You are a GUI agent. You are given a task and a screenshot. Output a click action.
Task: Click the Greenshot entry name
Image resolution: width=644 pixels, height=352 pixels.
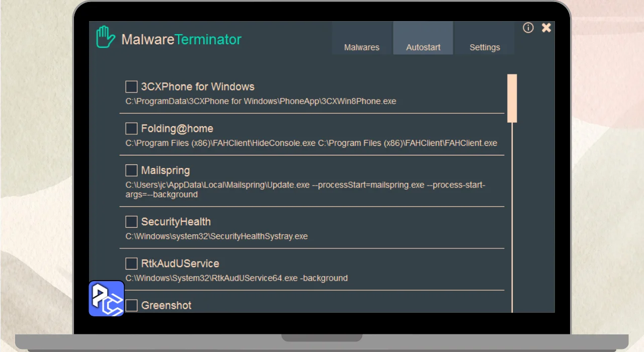click(166, 305)
